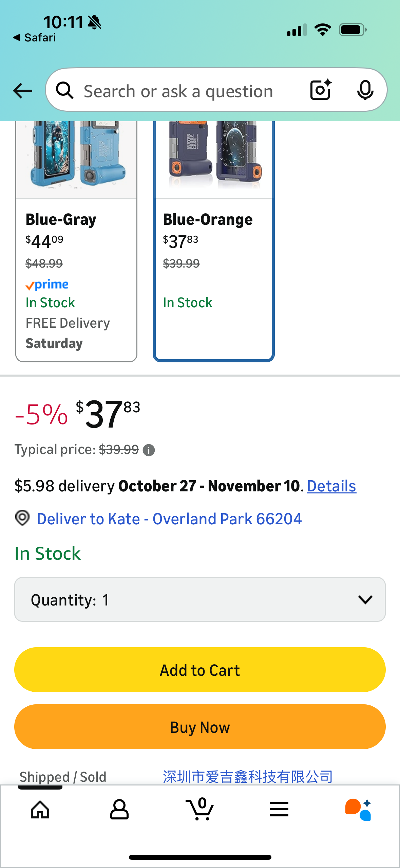Open the Home tab in bottom bar

[x=40, y=810]
